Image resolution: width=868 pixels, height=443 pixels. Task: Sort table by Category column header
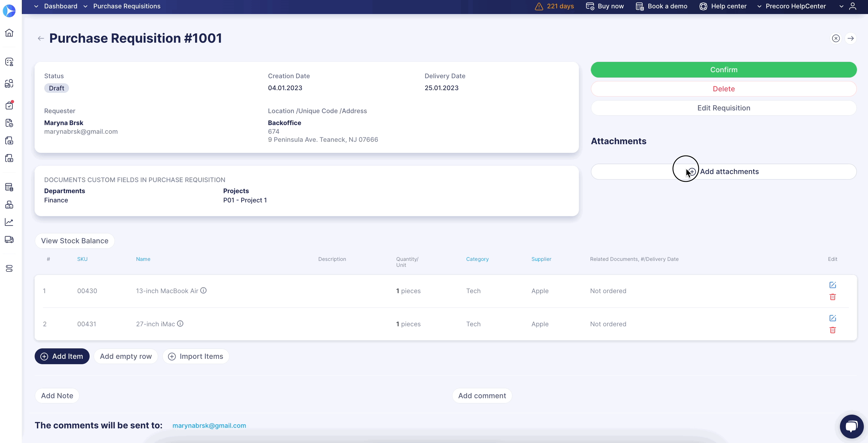(x=477, y=259)
